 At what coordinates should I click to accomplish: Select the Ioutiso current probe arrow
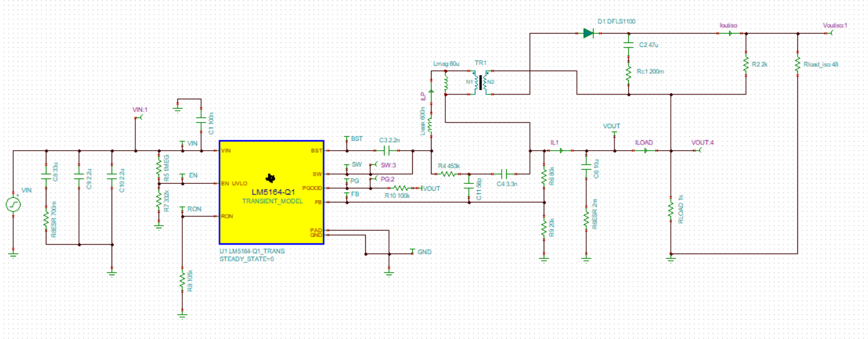[731, 33]
